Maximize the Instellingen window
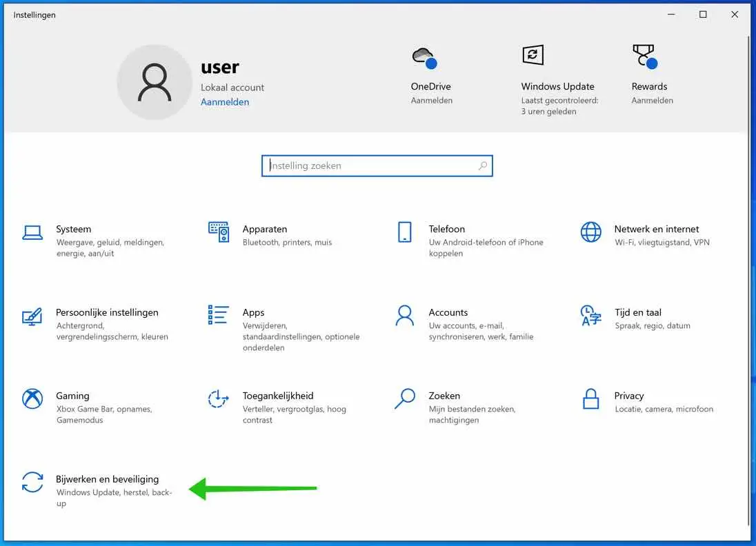Screen dimensions: 756x546 pyautogui.click(x=702, y=14)
